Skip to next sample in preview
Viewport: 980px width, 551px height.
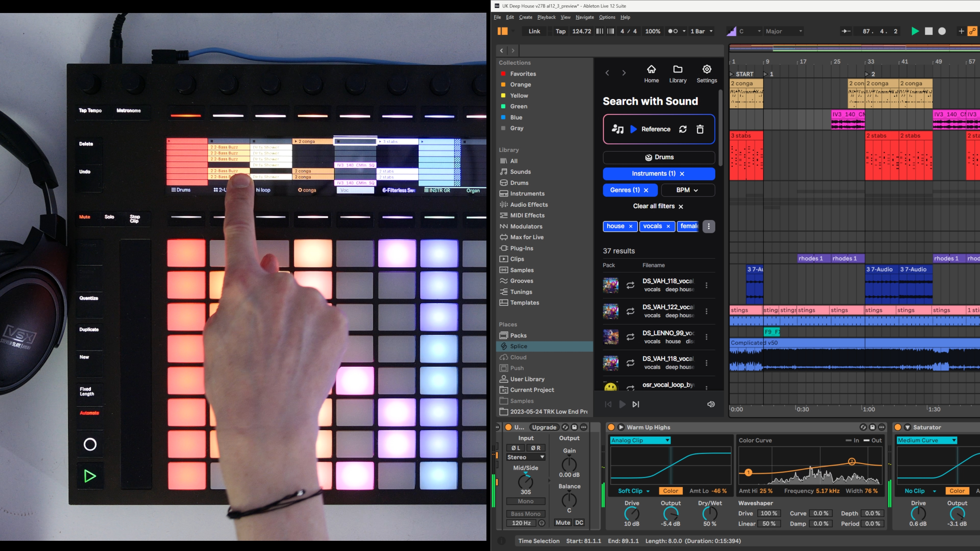635,404
